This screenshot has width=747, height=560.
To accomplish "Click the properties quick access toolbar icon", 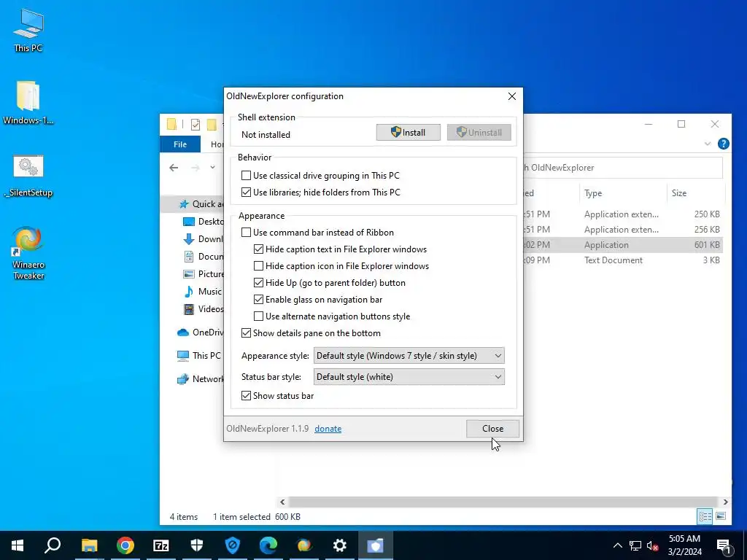I will point(196,124).
